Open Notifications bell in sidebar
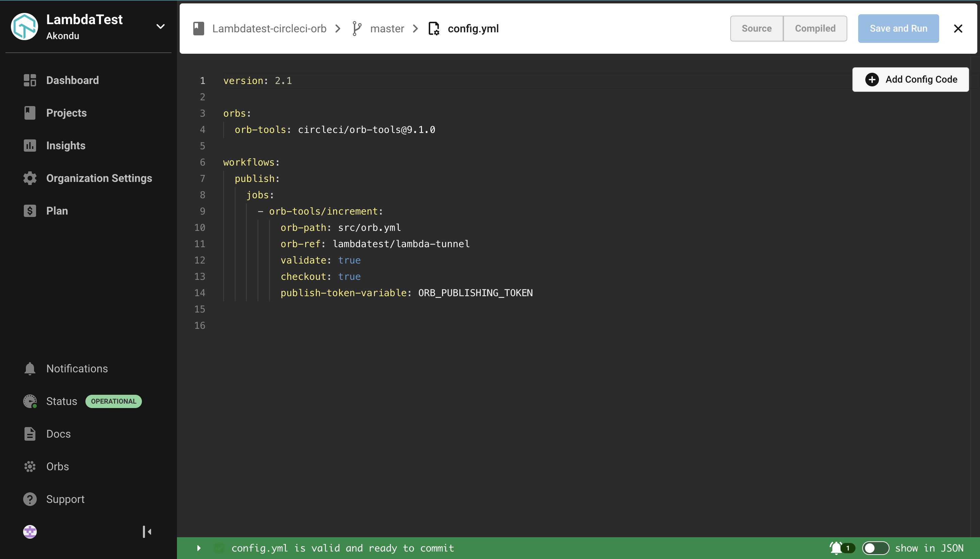 [x=30, y=369]
